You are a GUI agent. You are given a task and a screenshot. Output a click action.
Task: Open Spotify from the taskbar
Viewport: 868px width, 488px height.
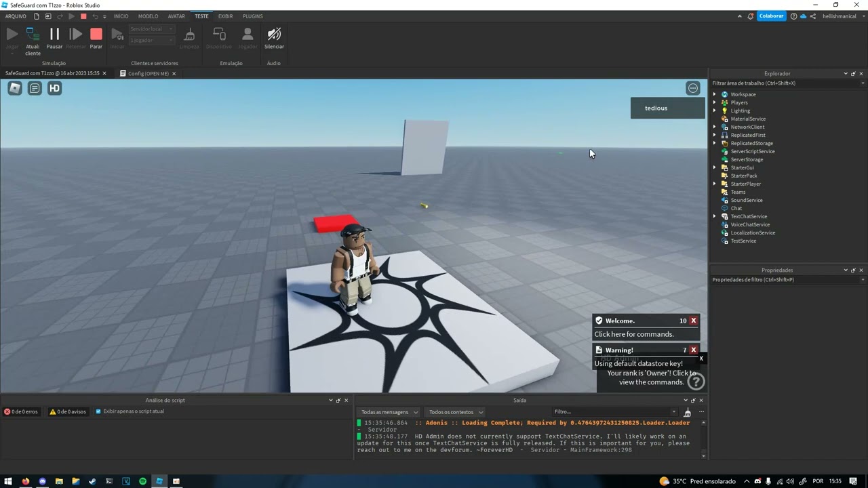coord(142,481)
